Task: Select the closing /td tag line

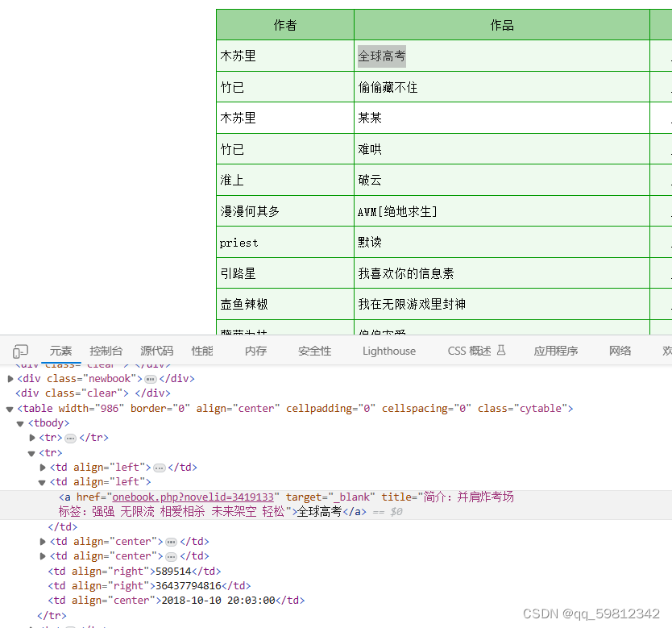Action: (63, 527)
